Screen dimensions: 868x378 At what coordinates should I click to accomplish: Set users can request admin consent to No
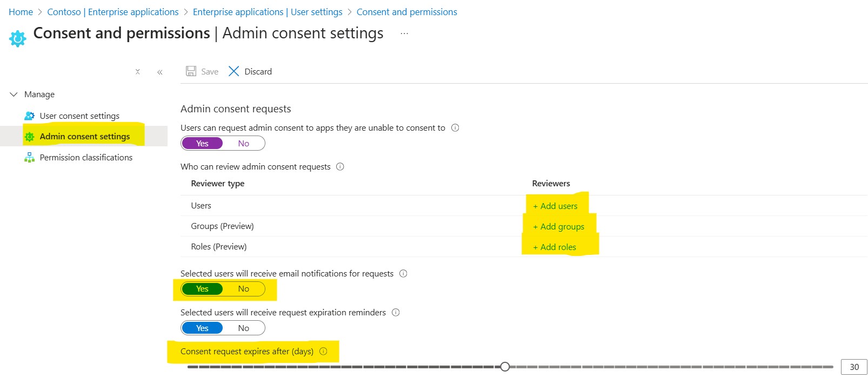[x=244, y=143]
